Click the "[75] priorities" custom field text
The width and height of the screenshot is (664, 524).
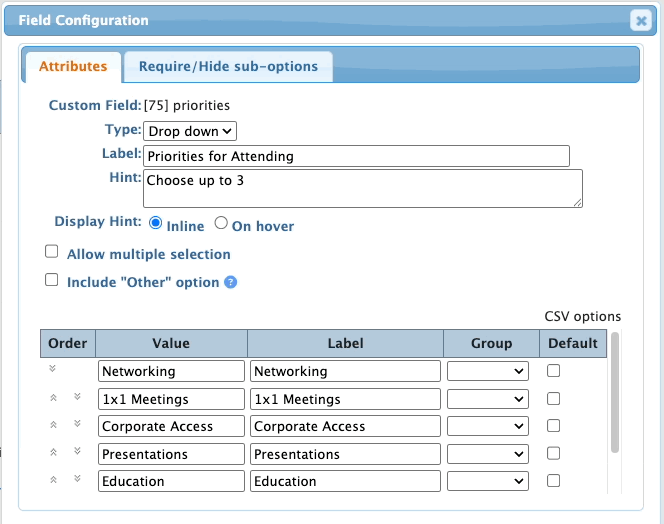187,105
